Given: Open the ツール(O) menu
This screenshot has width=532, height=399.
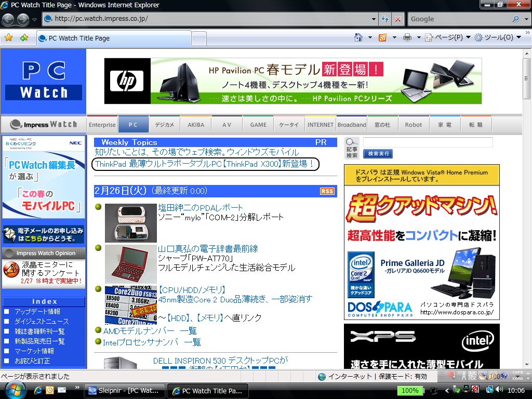Looking at the screenshot, I should pyautogui.click(x=498, y=37).
